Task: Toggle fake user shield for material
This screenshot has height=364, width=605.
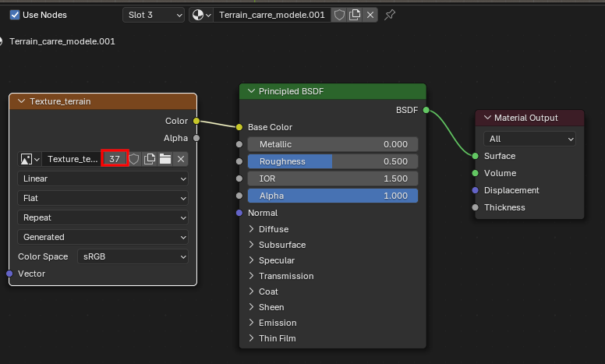Action: [339, 15]
